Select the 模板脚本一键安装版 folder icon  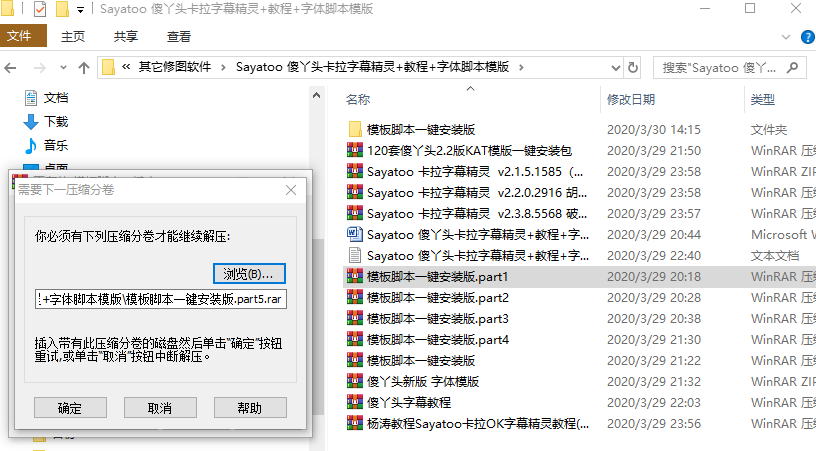[355, 129]
